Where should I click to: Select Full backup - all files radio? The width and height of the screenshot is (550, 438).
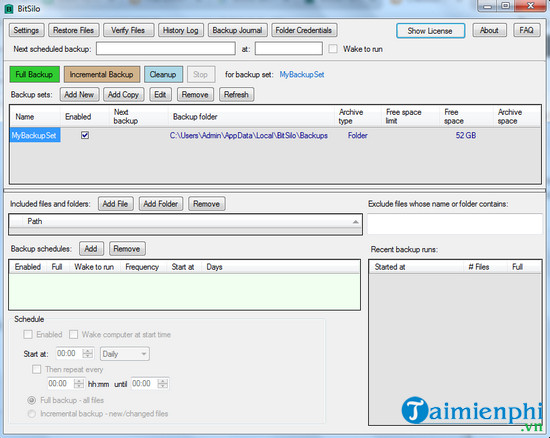click(x=32, y=400)
